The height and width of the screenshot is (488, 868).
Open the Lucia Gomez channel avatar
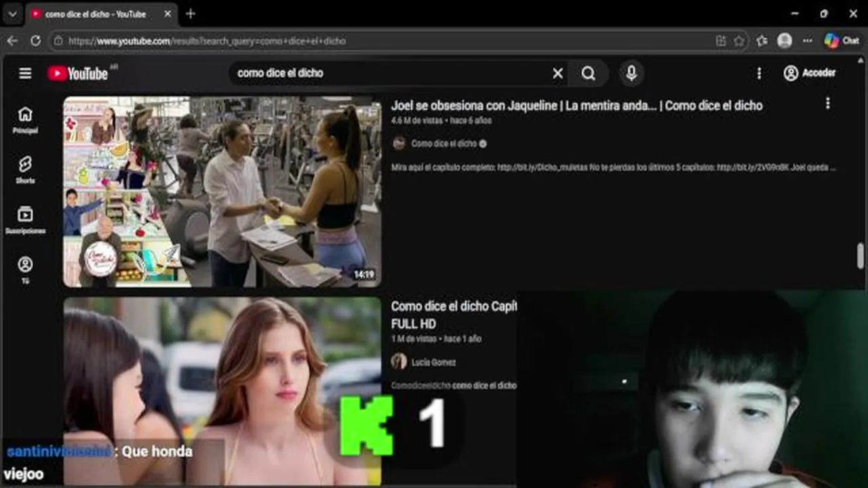(x=399, y=361)
